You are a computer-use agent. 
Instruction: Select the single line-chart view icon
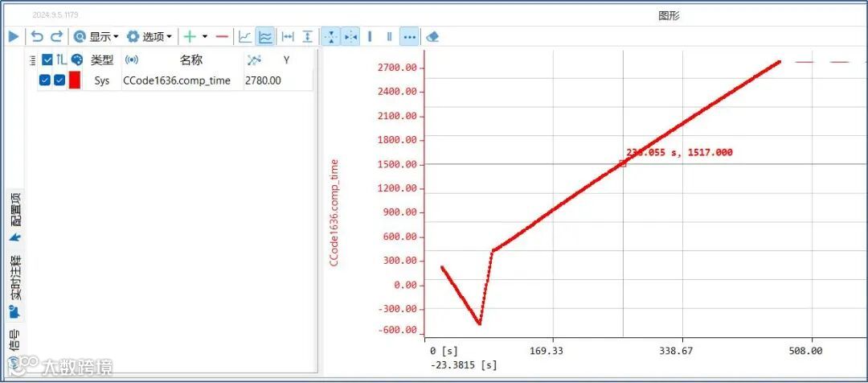pyautogui.click(x=244, y=36)
